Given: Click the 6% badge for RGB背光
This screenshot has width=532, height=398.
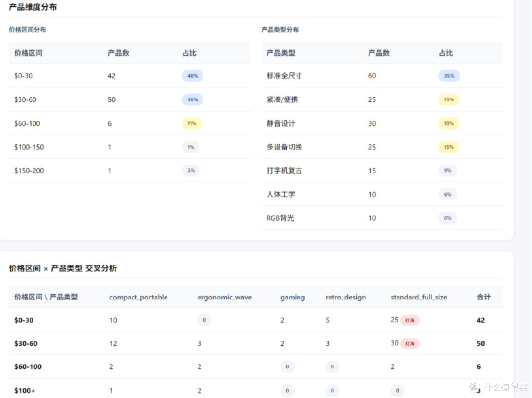Looking at the screenshot, I should [x=448, y=218].
